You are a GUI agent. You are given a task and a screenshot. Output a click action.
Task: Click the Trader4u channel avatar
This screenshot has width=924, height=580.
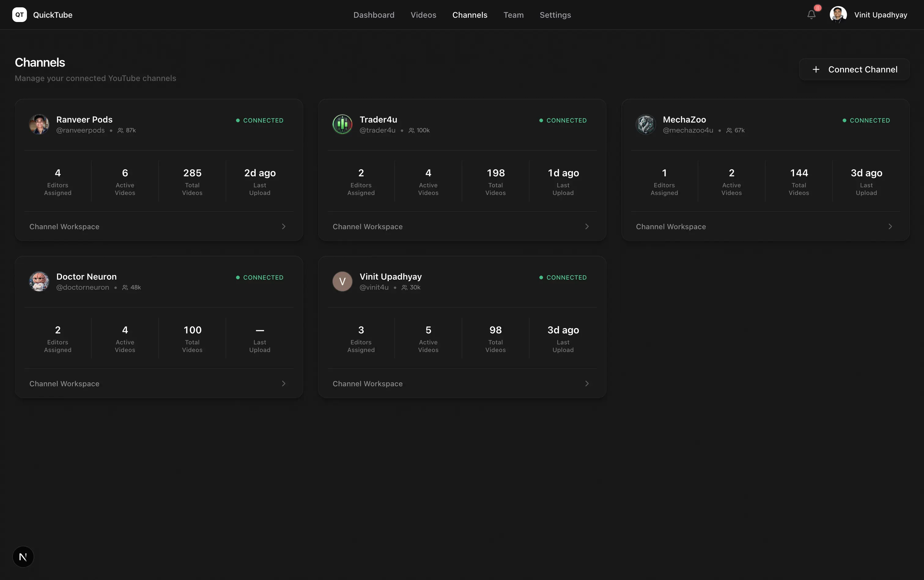click(342, 124)
